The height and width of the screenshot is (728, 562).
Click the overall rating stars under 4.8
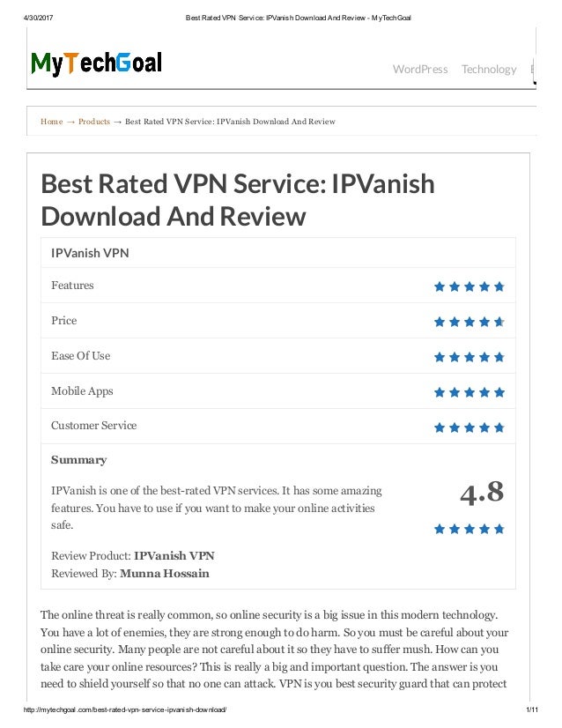click(x=470, y=529)
